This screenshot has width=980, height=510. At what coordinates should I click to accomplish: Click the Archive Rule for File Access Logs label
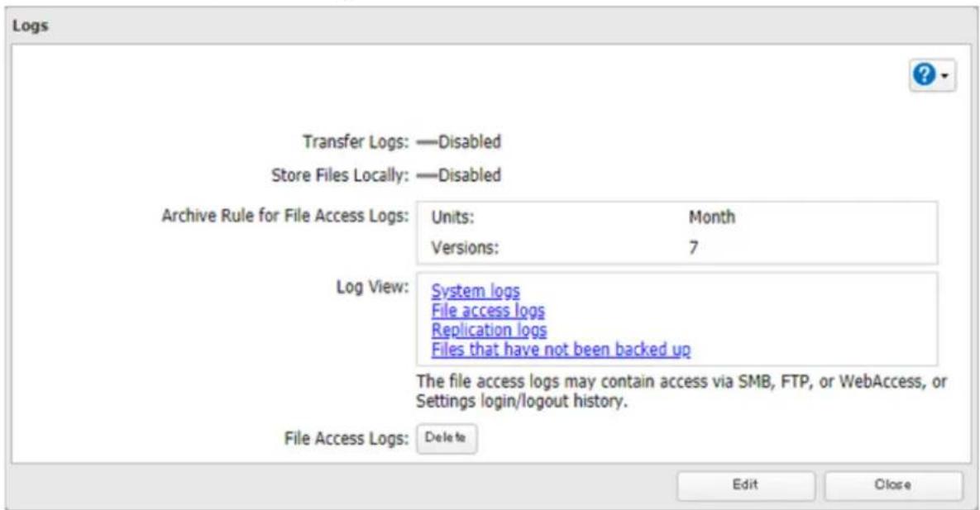[285, 217]
